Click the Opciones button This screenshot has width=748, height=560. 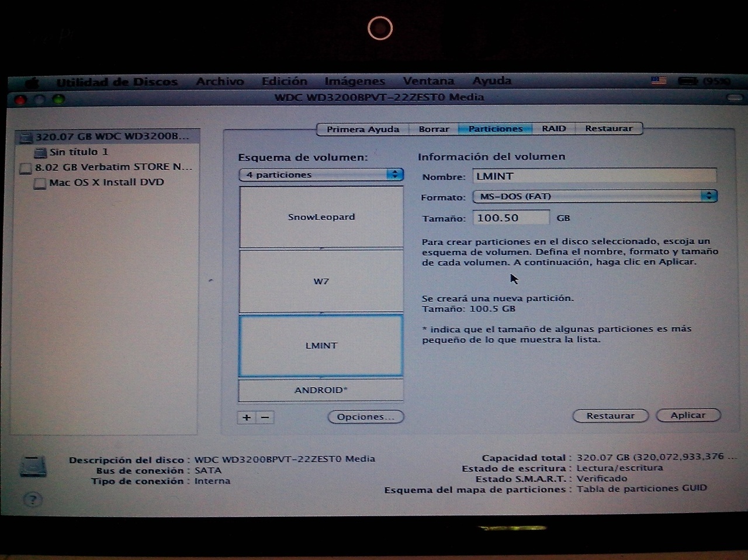(366, 417)
